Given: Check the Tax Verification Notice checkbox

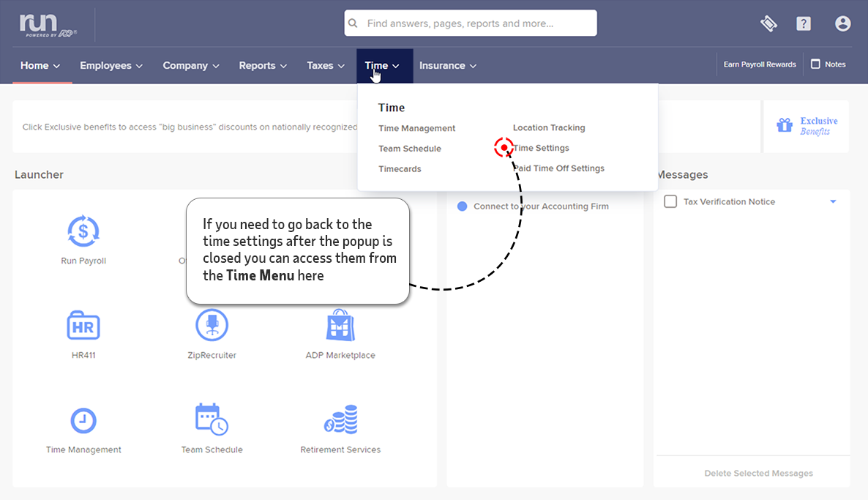Looking at the screenshot, I should click(x=670, y=201).
